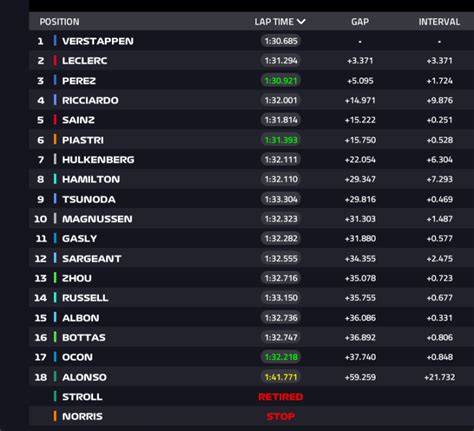Click the LAP TIME sort chevron
Screen dimensions: 474x431
301,22
